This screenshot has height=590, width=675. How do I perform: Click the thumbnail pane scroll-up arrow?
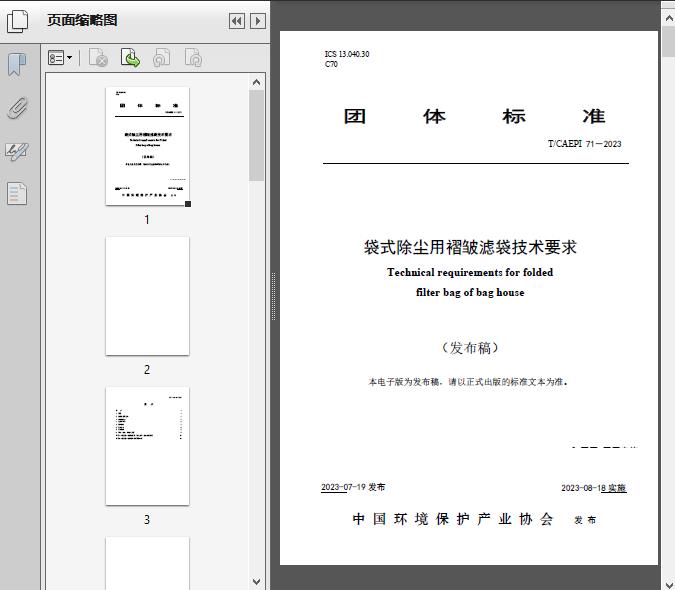tap(257, 82)
